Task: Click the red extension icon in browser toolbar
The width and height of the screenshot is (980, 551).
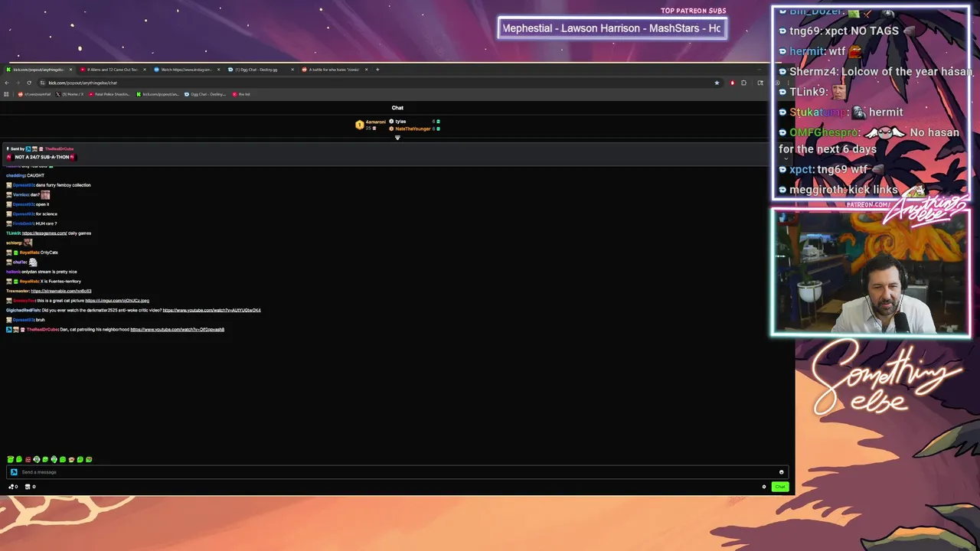Action: pyautogui.click(x=732, y=83)
